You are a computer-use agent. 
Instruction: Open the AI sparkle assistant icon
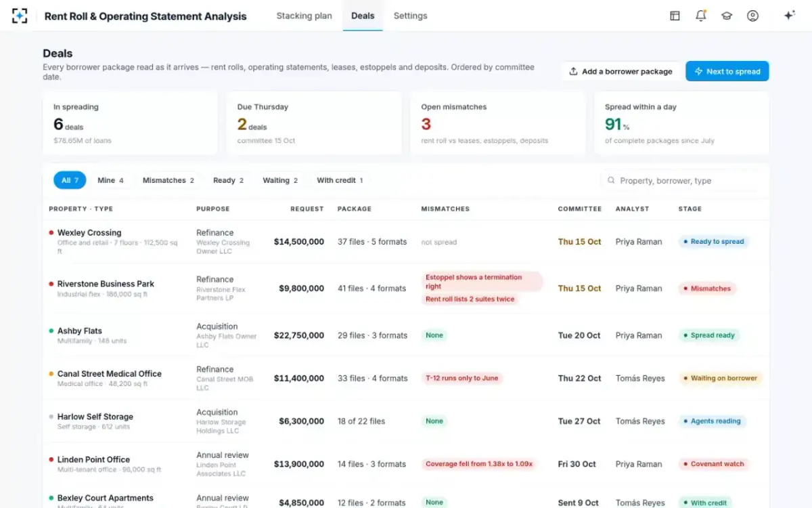click(x=789, y=16)
